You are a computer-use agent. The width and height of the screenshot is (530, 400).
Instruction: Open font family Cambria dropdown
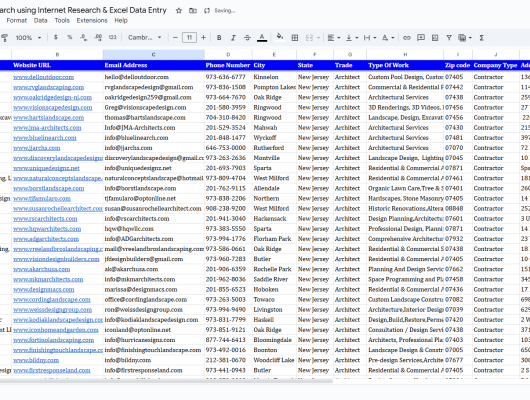pyautogui.click(x=145, y=38)
